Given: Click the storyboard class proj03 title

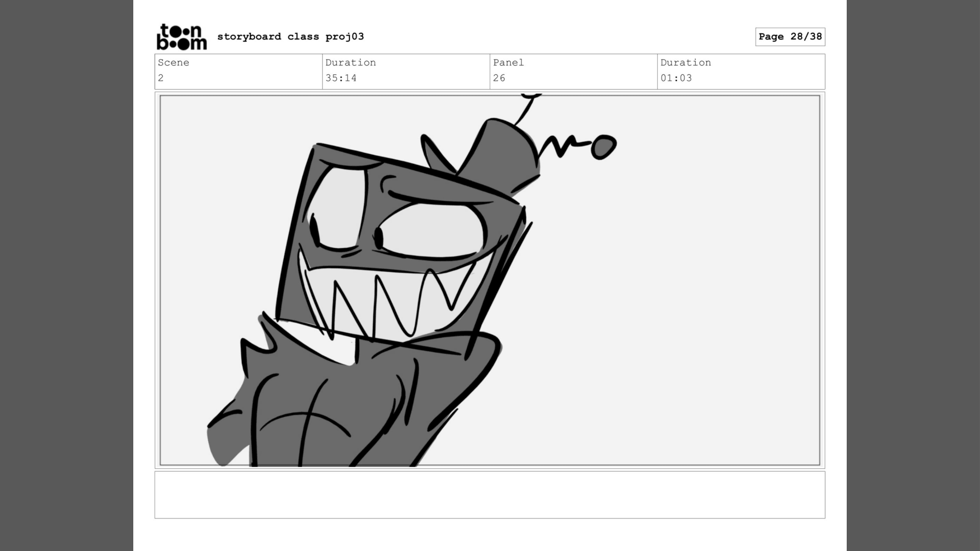Looking at the screenshot, I should [x=291, y=36].
